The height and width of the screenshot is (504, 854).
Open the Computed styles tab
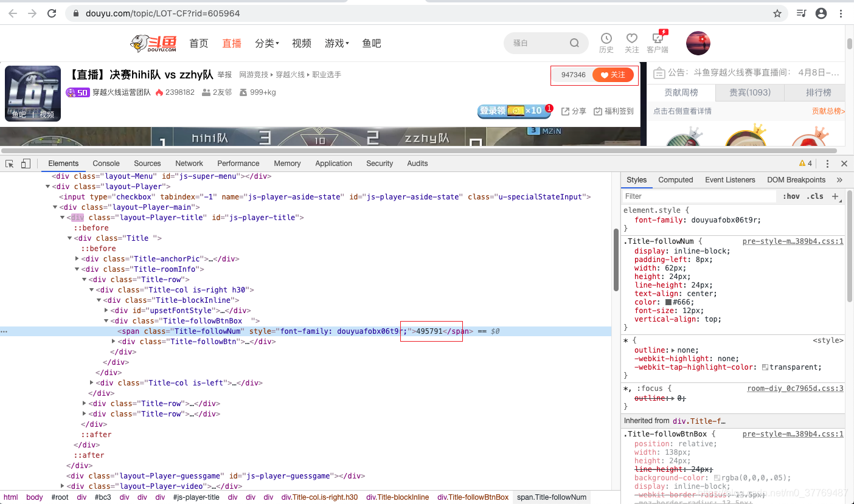(676, 180)
